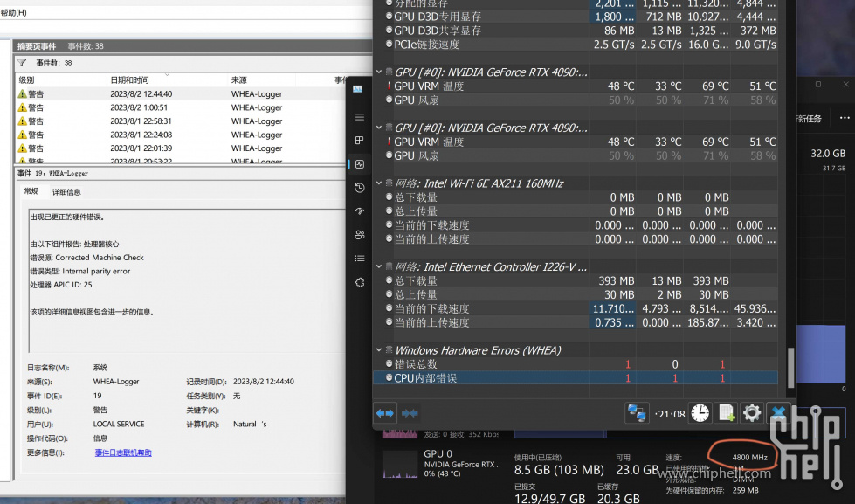Collapse first GPU [#0] RTX 4090 sensor group
Screen dimensions: 855x504
[379, 72]
